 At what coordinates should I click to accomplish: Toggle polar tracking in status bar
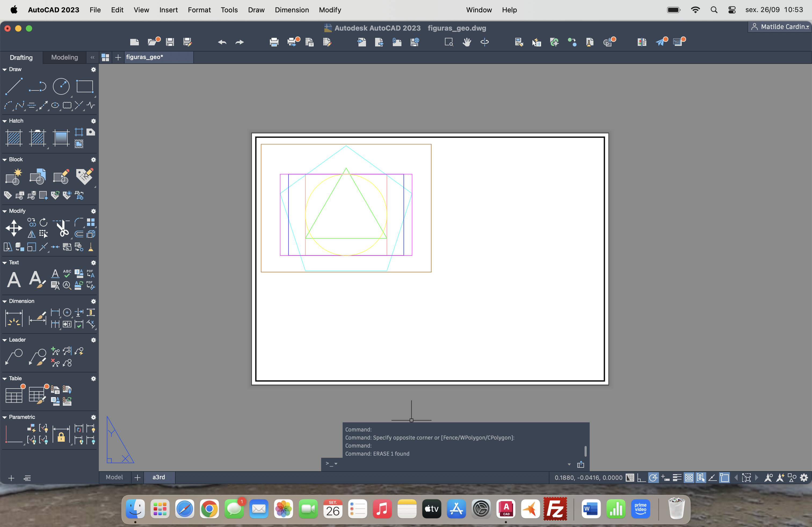tap(653, 478)
